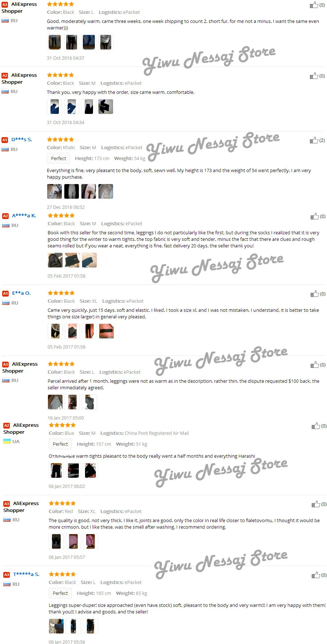Like the A****a K. review with thumbs-up

click(x=315, y=216)
